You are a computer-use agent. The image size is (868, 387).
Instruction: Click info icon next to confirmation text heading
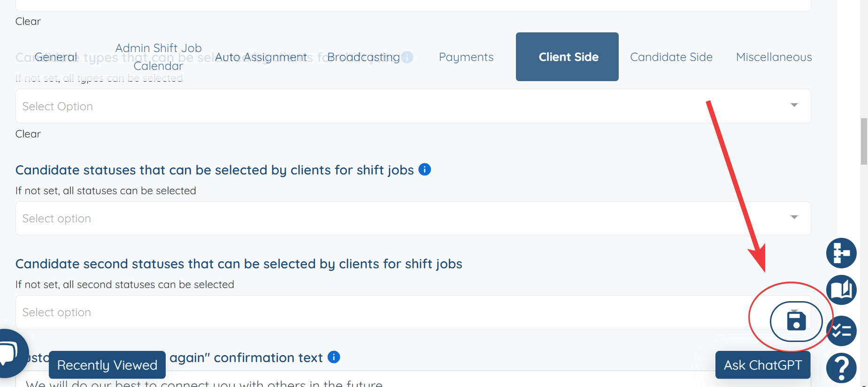(334, 357)
